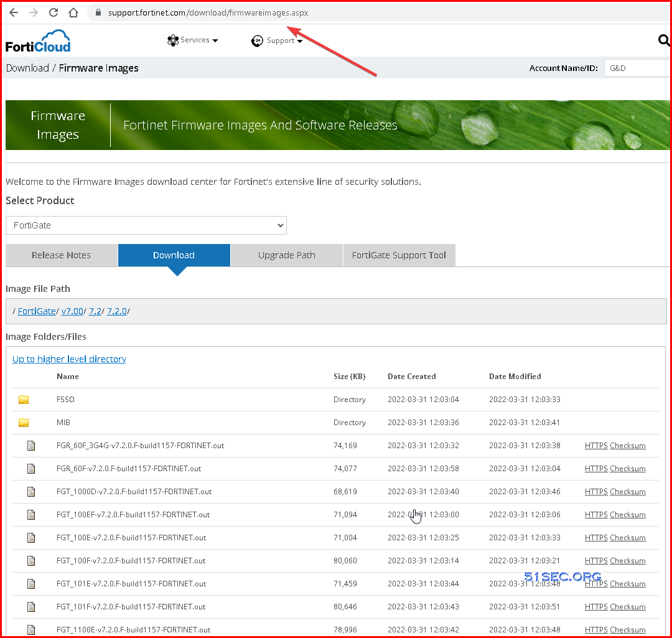Click the 7.2 path link

[95, 311]
